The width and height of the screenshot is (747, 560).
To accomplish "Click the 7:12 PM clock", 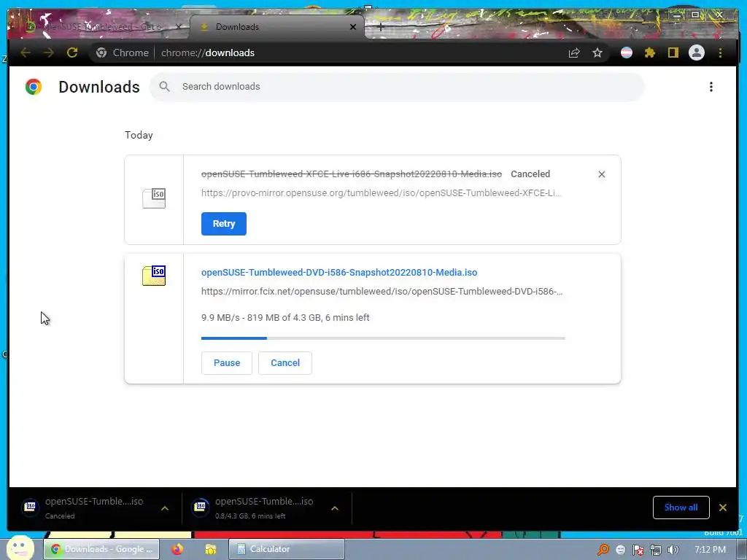I will pyautogui.click(x=710, y=550).
